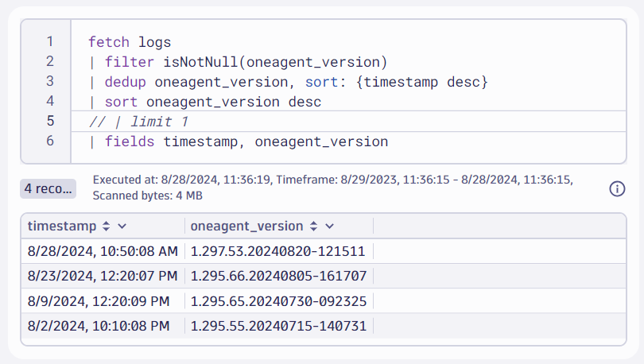Open the query info icon
644x364 pixels.
617,188
